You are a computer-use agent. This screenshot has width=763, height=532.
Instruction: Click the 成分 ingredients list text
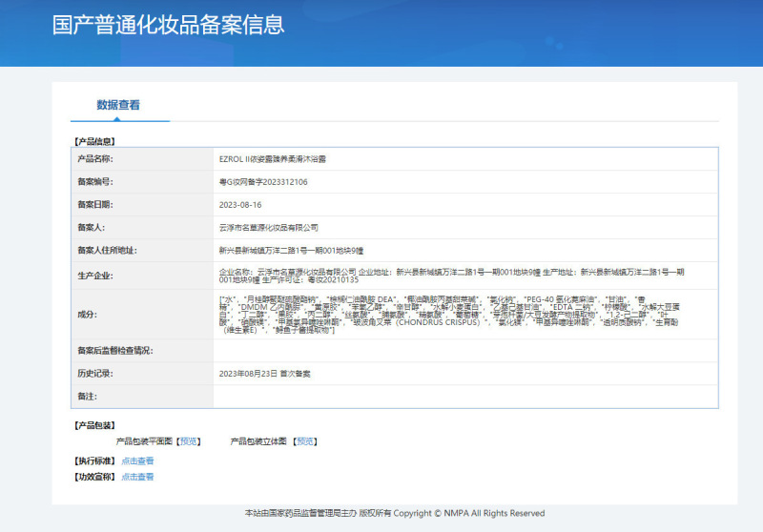[449, 315]
